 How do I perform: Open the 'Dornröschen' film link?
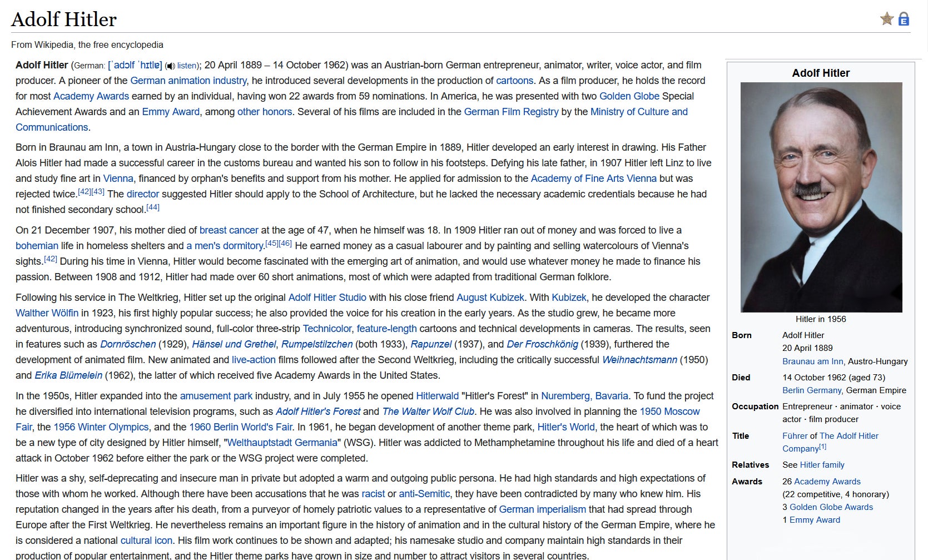[128, 344]
